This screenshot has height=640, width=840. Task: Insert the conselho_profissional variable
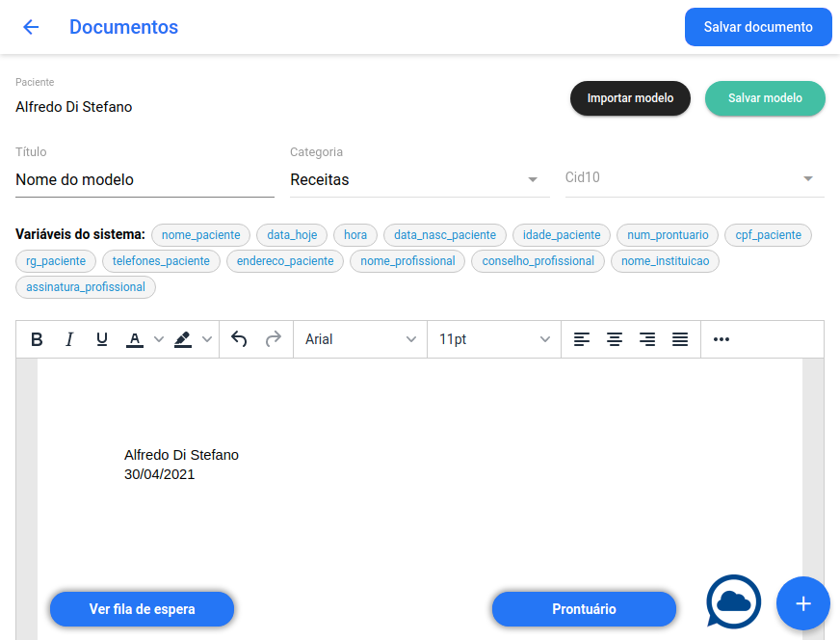tap(538, 261)
